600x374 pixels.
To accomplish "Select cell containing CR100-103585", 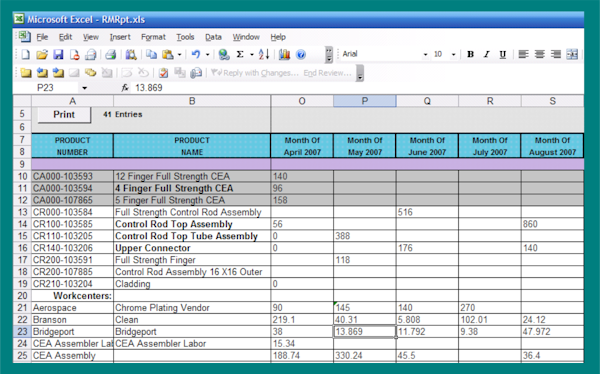I will pos(72,224).
